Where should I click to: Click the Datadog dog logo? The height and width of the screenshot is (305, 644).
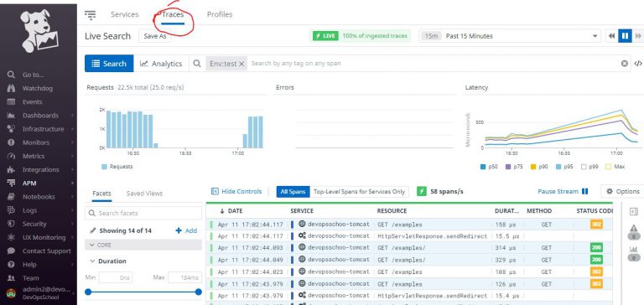coord(39,31)
